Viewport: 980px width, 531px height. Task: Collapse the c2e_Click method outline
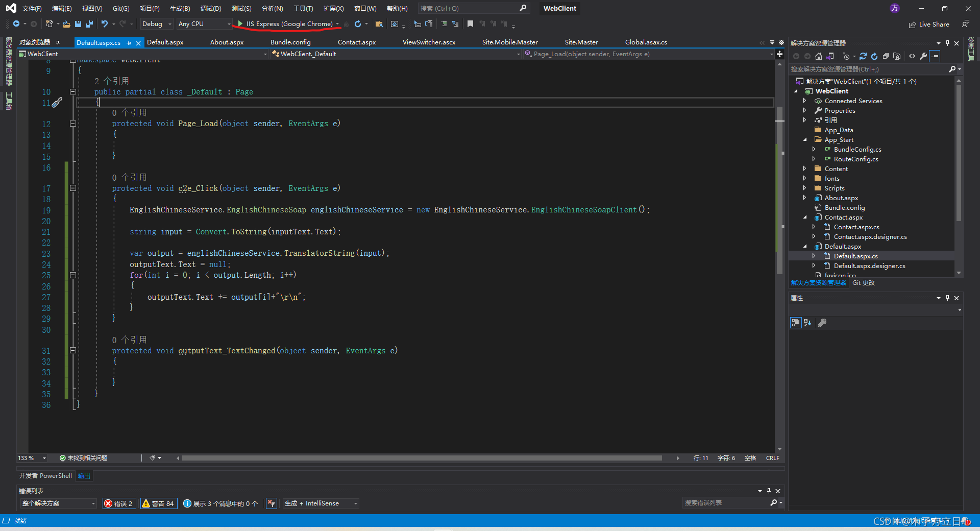(x=72, y=188)
